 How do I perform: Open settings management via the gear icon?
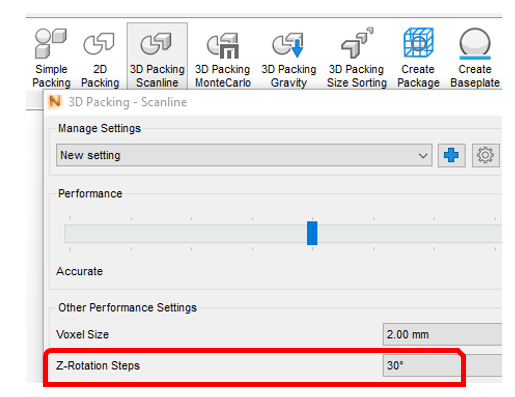[485, 155]
